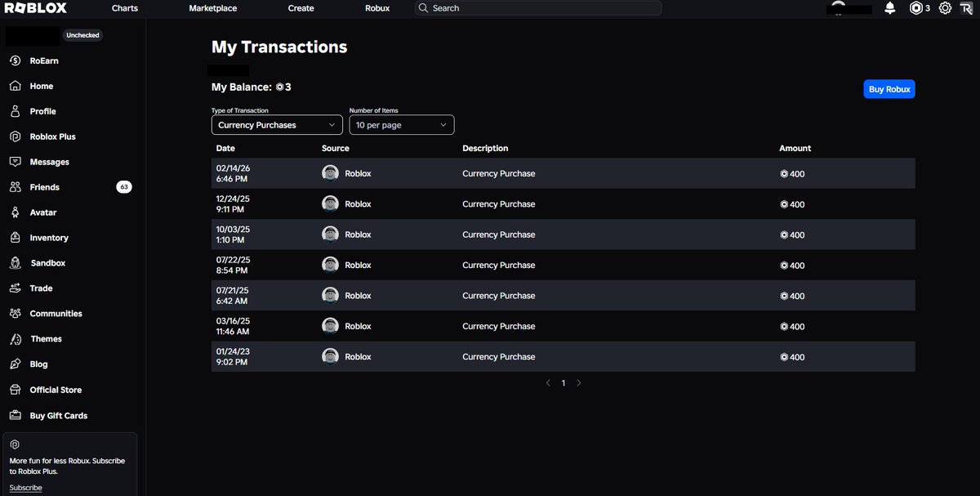This screenshot has width=980, height=496.
Task: Click date 07/21/25 6:42 AM
Action: coord(233,296)
